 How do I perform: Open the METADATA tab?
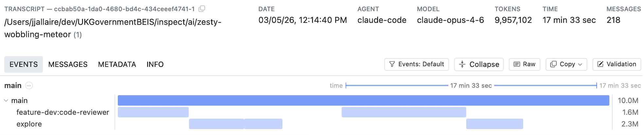117,64
